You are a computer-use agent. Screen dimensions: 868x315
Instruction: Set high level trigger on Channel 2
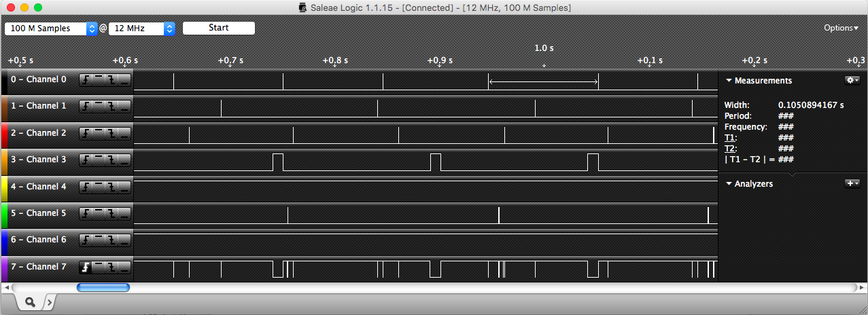click(x=99, y=133)
